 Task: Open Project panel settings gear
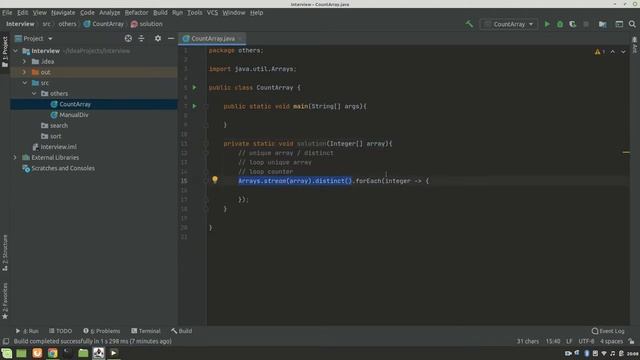158,38
